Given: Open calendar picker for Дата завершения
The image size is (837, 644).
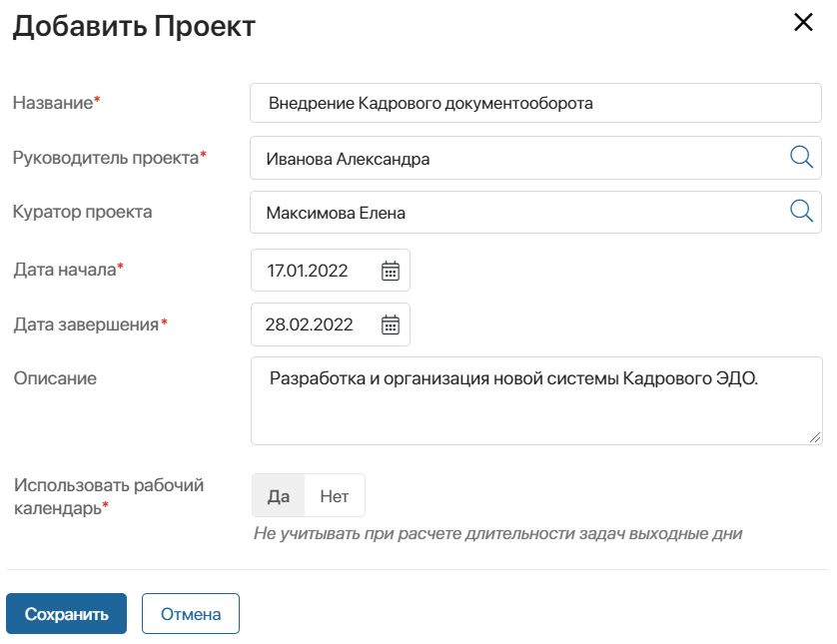Looking at the screenshot, I should pyautogui.click(x=391, y=324).
